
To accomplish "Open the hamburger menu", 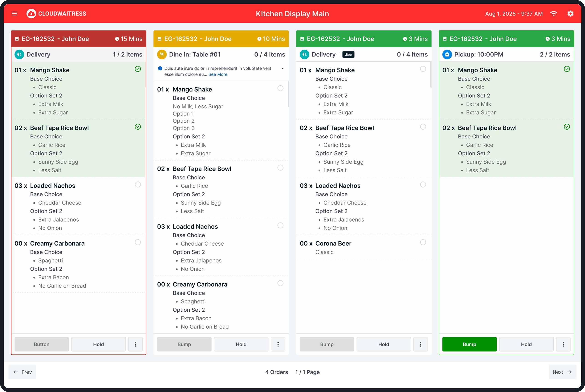I will (x=15, y=13).
